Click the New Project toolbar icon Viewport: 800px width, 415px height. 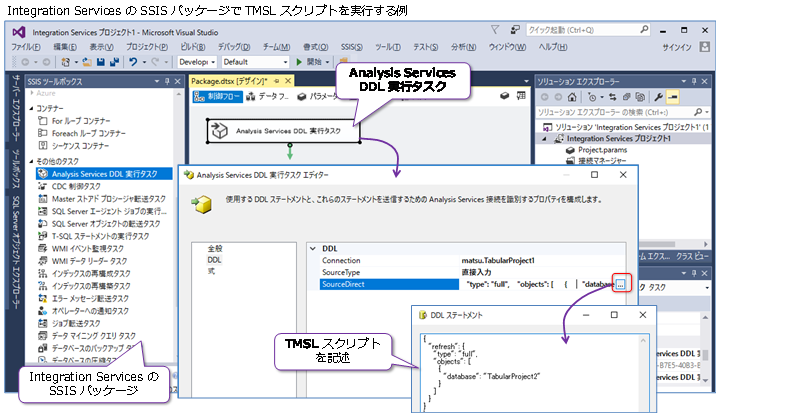click(x=66, y=62)
